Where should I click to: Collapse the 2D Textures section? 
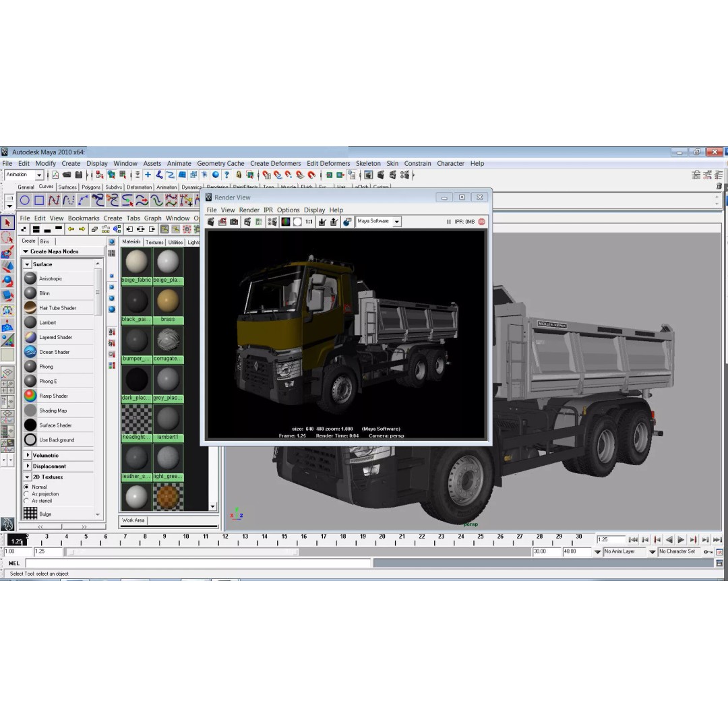[28, 477]
